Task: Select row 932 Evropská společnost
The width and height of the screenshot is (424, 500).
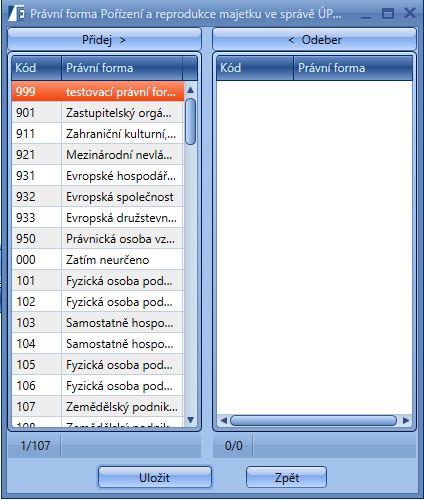Action: [98, 197]
